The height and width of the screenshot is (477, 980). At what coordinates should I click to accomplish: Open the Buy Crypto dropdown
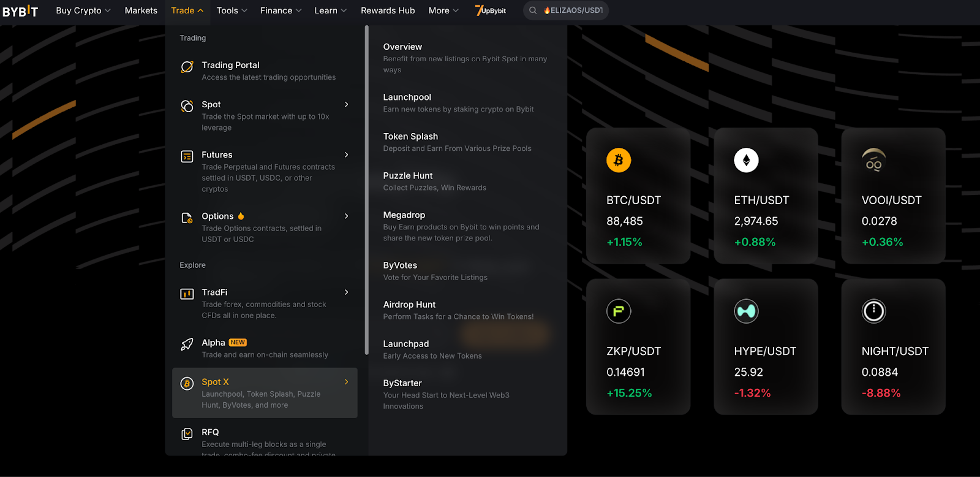click(83, 10)
